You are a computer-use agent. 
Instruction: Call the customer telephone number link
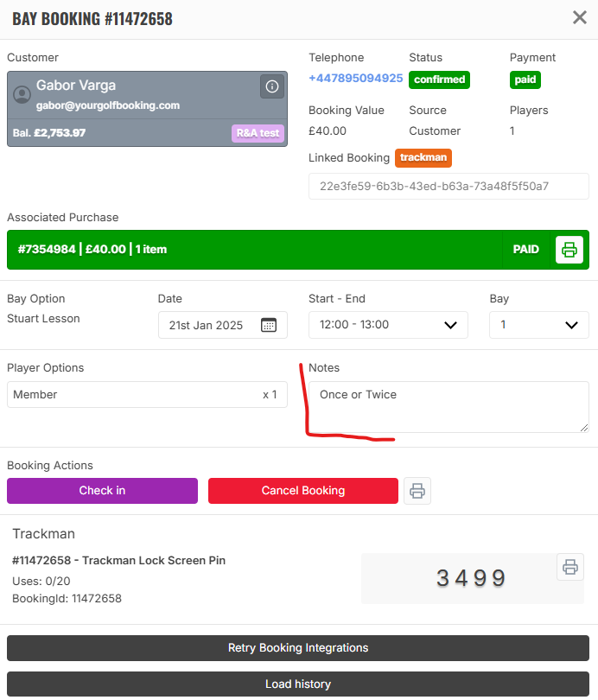[x=355, y=79]
